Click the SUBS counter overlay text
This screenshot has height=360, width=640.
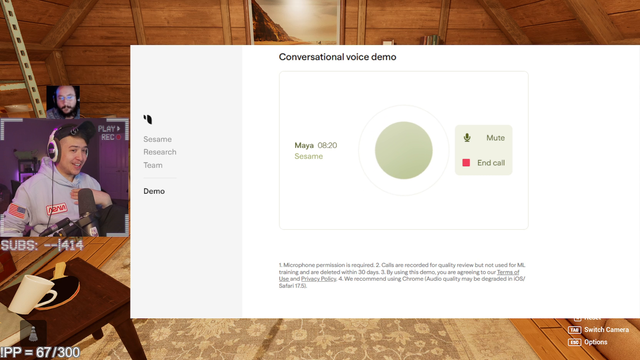point(42,245)
